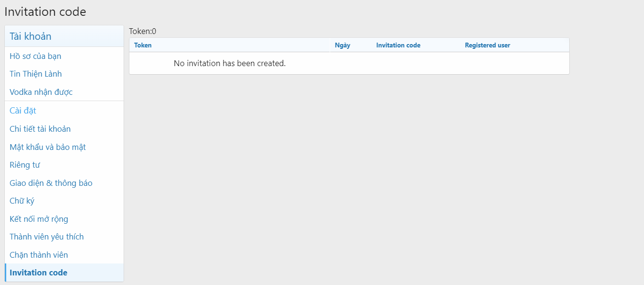
Task: Click the Ngày column header
Action: 343,45
